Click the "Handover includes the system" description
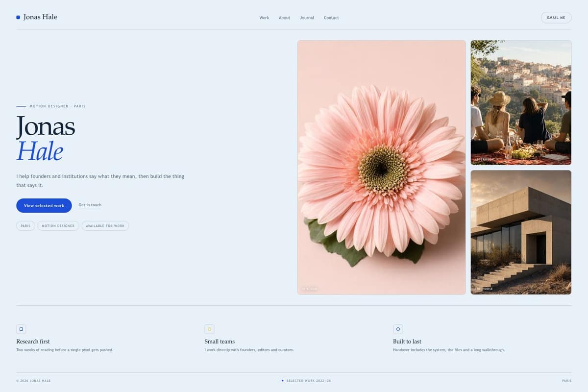The height and width of the screenshot is (392, 588). click(x=449, y=350)
